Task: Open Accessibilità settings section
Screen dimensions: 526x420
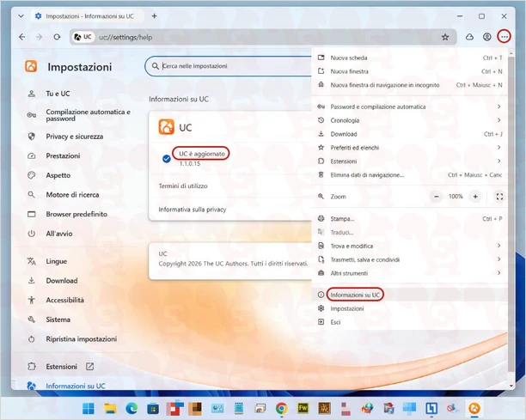Action: point(64,300)
